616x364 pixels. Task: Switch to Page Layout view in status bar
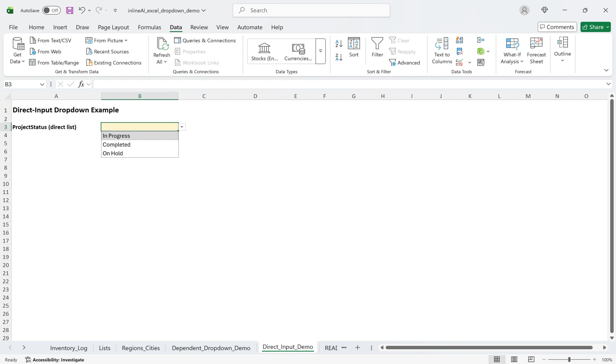[514, 360]
